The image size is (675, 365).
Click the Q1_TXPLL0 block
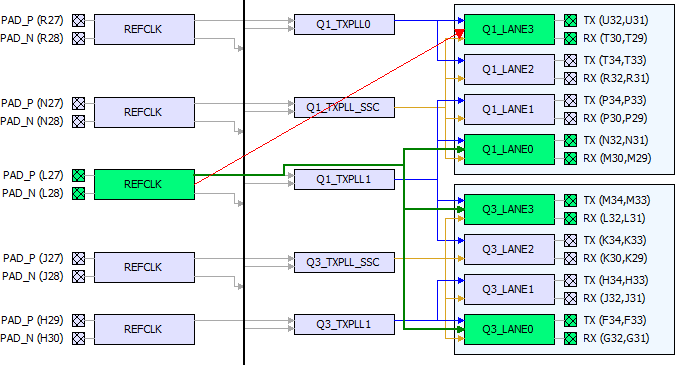coord(344,25)
